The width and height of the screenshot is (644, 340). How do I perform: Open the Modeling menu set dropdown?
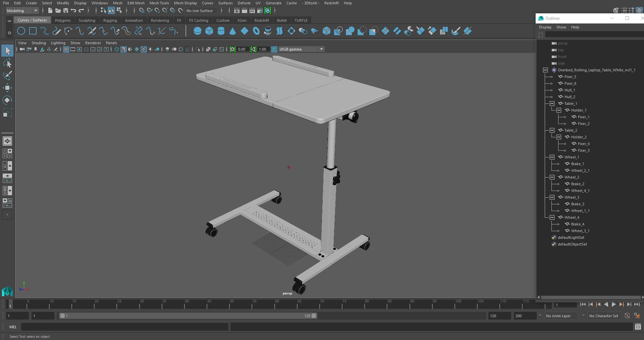coord(22,11)
